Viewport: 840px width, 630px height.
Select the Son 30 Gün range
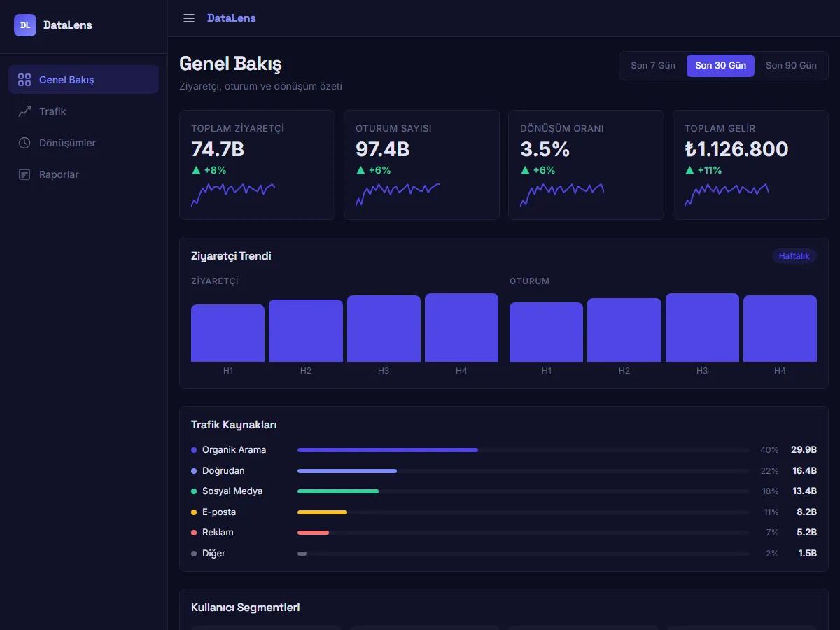pyautogui.click(x=720, y=66)
